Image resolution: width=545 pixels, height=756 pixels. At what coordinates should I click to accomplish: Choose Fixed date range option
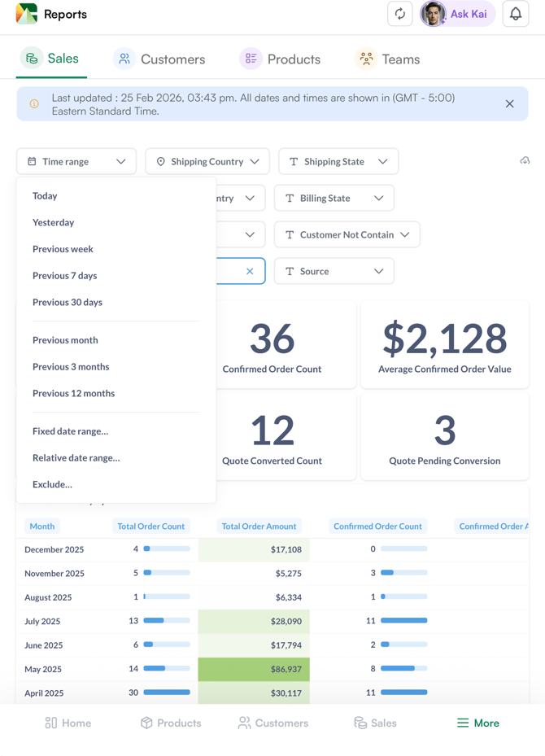pos(70,431)
